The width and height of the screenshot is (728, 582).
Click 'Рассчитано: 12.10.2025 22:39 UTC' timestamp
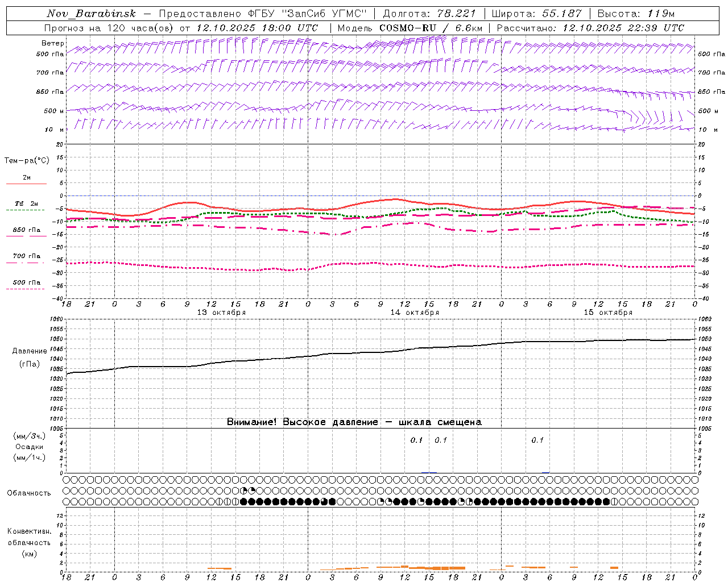(590, 28)
